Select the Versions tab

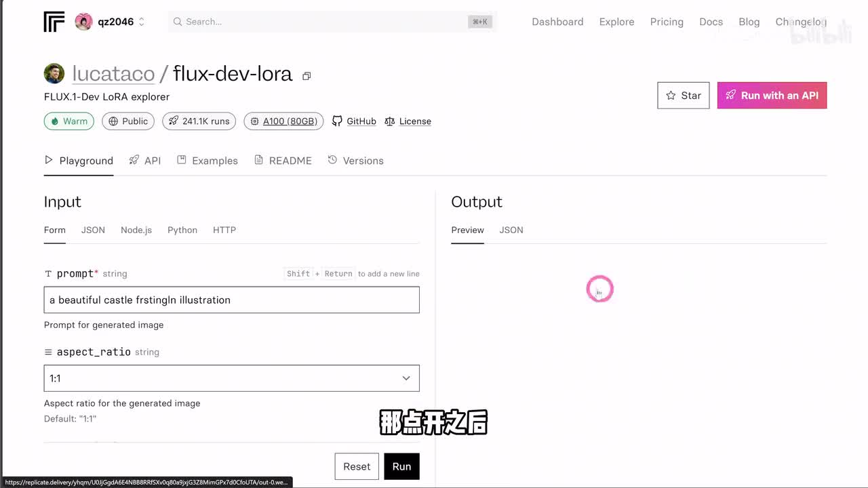[355, 161]
